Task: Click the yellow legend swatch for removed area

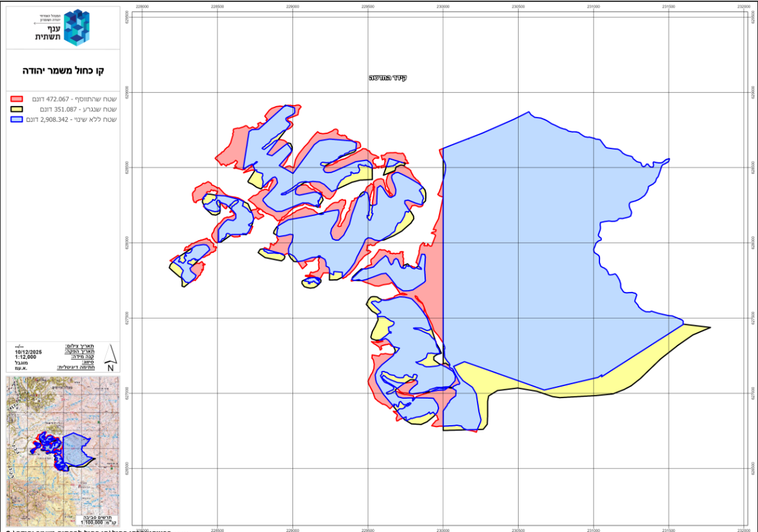Action: [17, 109]
